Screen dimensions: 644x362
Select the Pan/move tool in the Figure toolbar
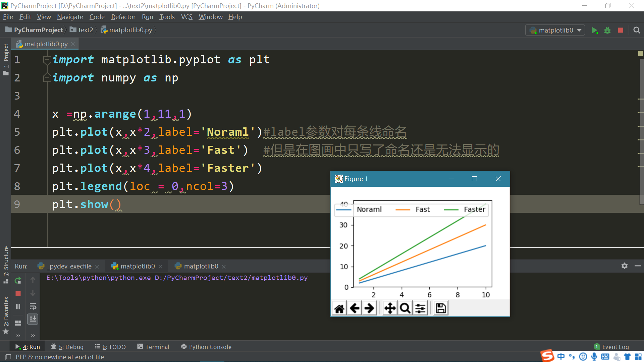(390, 308)
